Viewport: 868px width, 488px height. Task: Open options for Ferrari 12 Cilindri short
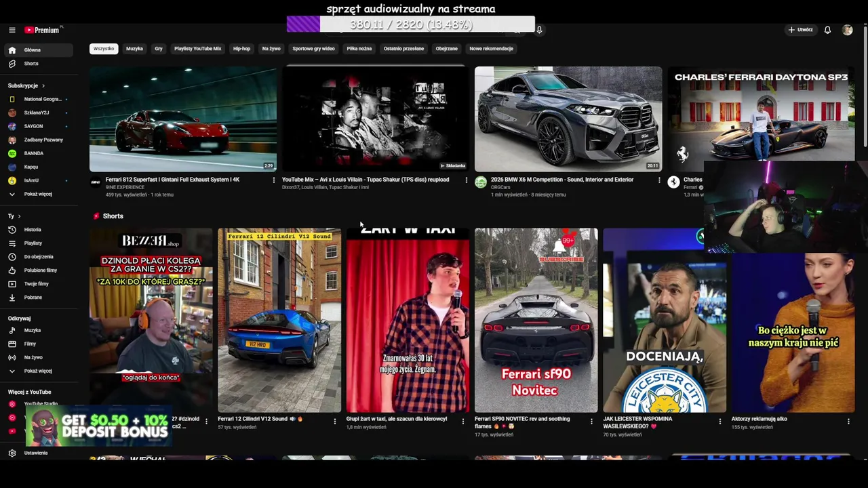334,422
